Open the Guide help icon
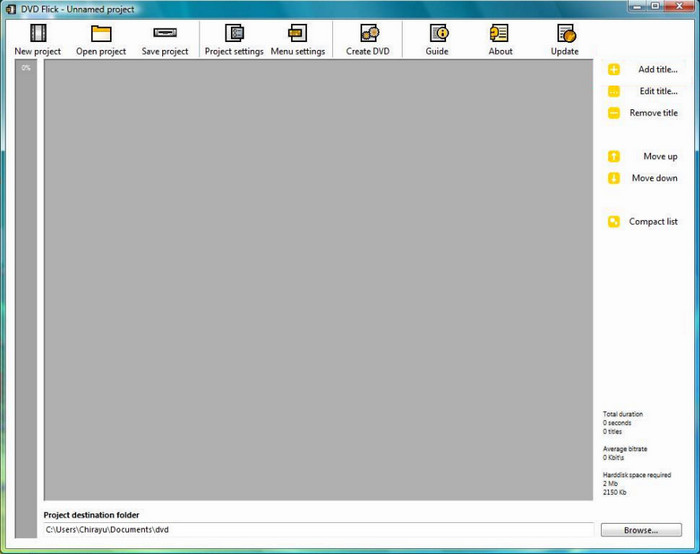 click(439, 33)
